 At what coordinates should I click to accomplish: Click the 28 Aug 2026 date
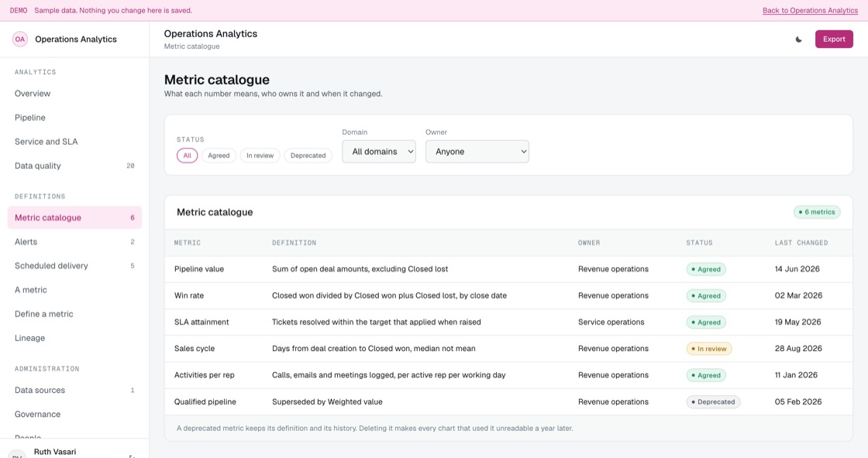[x=798, y=349]
